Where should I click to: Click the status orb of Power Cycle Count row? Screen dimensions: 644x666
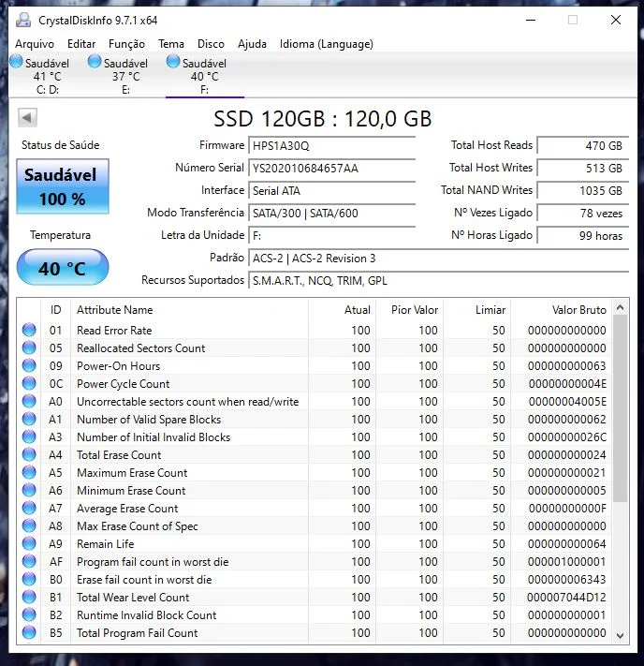pyautogui.click(x=29, y=383)
